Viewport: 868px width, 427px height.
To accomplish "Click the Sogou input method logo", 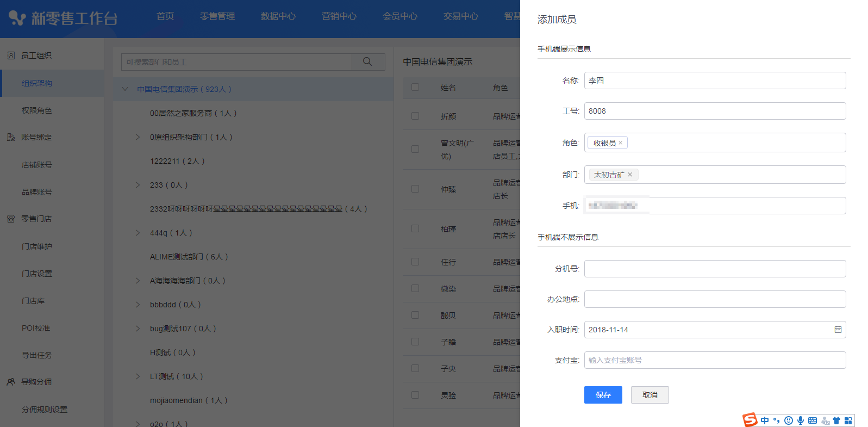I will click(750, 420).
